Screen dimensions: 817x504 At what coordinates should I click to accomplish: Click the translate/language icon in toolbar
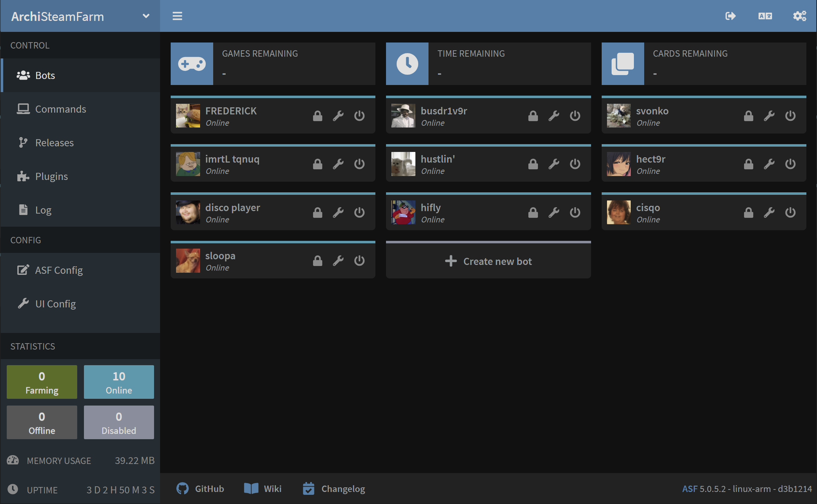[765, 16]
